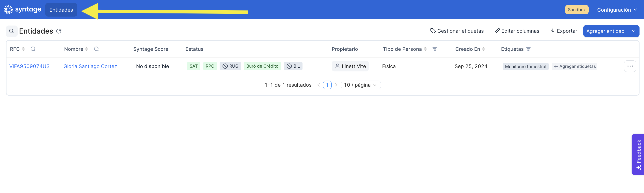Click the Agregar entidad button
The height and width of the screenshot is (193, 644).
point(605,31)
